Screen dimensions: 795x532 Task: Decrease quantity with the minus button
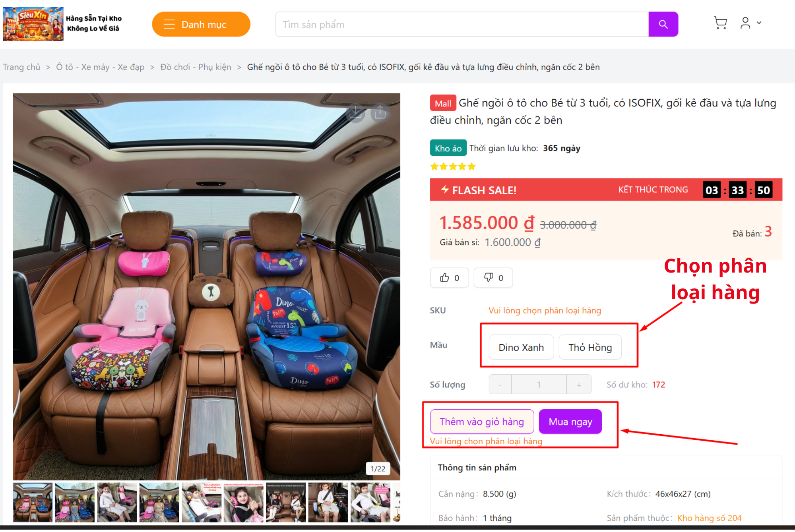pyautogui.click(x=500, y=385)
